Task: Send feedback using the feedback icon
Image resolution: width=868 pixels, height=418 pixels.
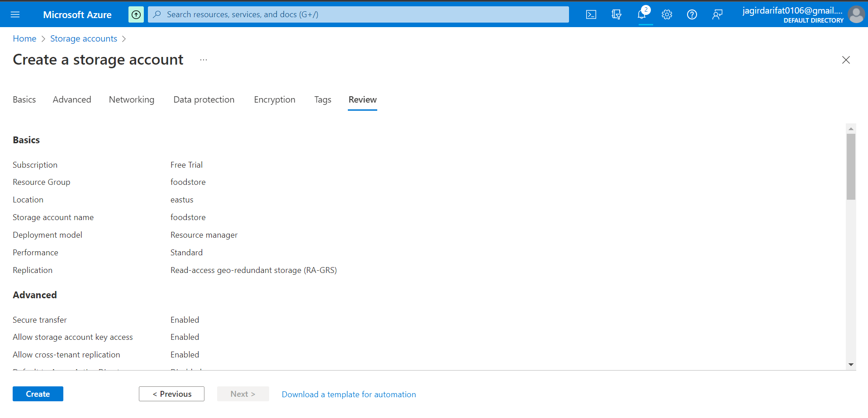Action: 717,14
